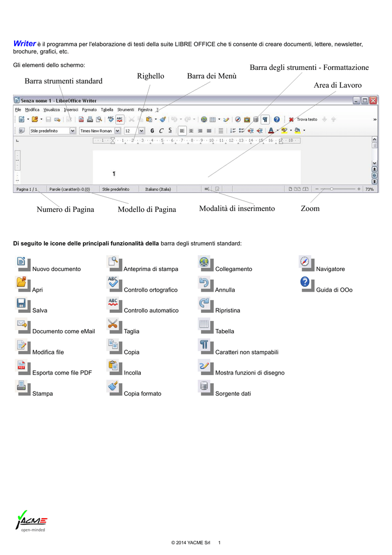Open font color dropdown arrow
Image resolution: width=392 pixels, height=555 pixels.
pyautogui.click(x=277, y=130)
